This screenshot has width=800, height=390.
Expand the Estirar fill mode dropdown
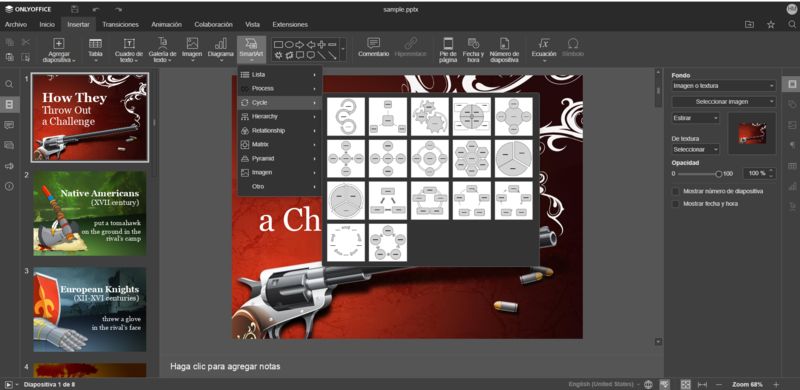(695, 118)
